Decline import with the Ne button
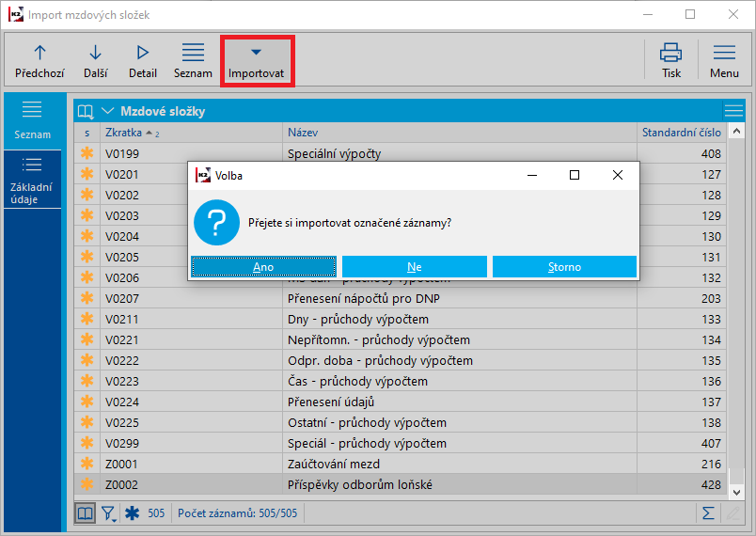Viewport: 756px width, 536px height. click(414, 266)
